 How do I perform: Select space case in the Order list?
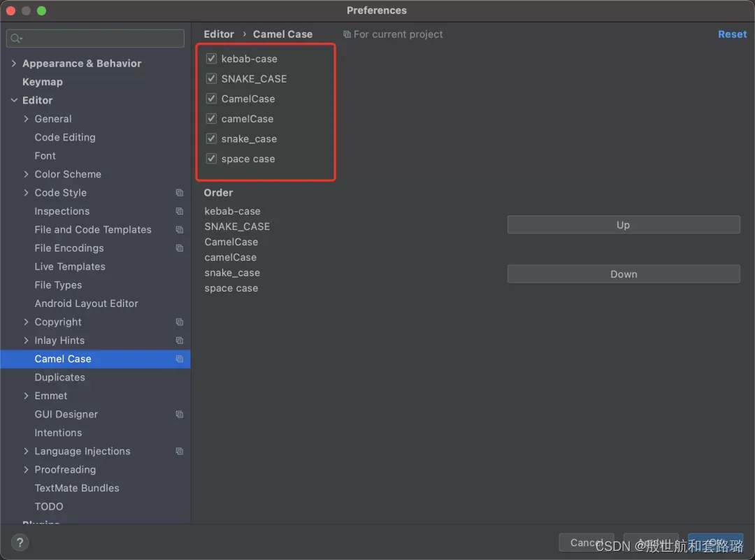(x=231, y=288)
